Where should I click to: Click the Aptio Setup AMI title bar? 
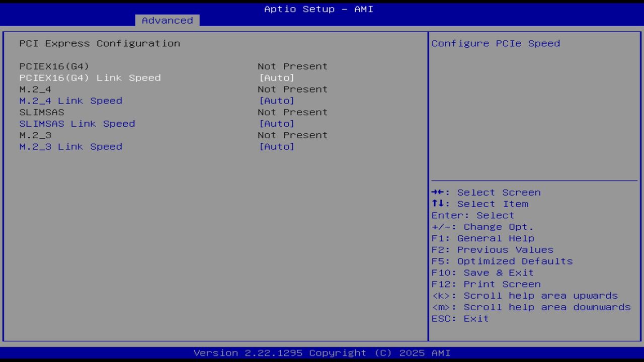click(x=318, y=9)
